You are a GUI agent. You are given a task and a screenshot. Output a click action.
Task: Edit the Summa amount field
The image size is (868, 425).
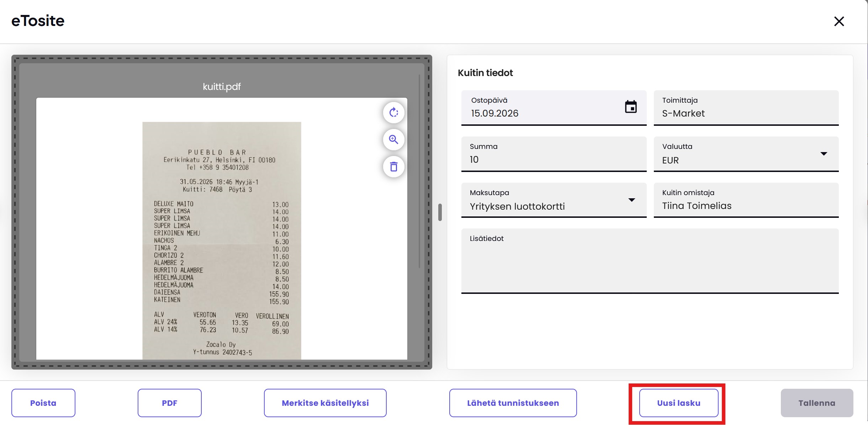click(x=554, y=154)
